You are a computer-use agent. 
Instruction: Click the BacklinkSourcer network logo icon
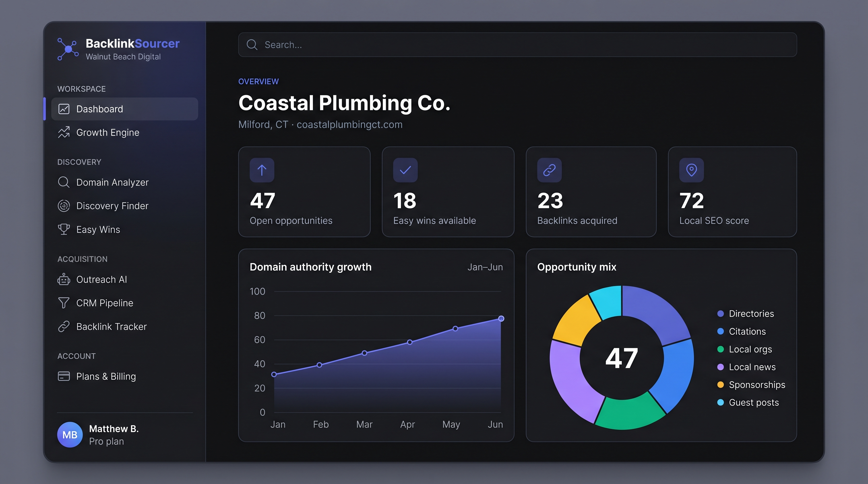click(68, 49)
